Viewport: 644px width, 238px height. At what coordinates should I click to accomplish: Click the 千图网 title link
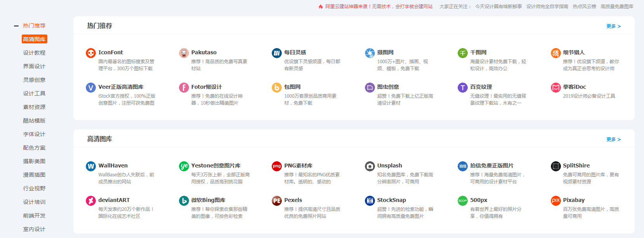tap(478, 52)
